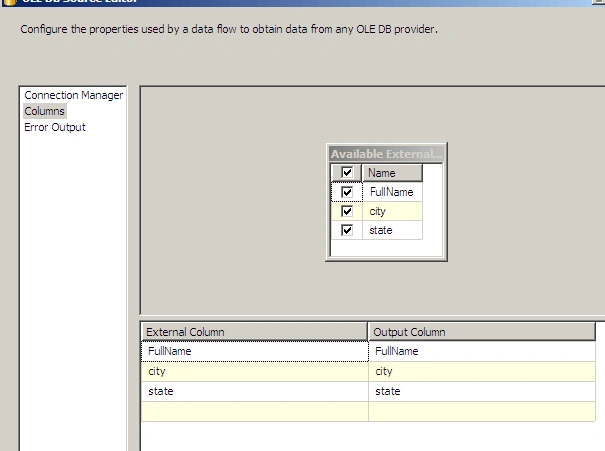
Task: Uncheck the FullName column checkbox
Action: coord(347,192)
